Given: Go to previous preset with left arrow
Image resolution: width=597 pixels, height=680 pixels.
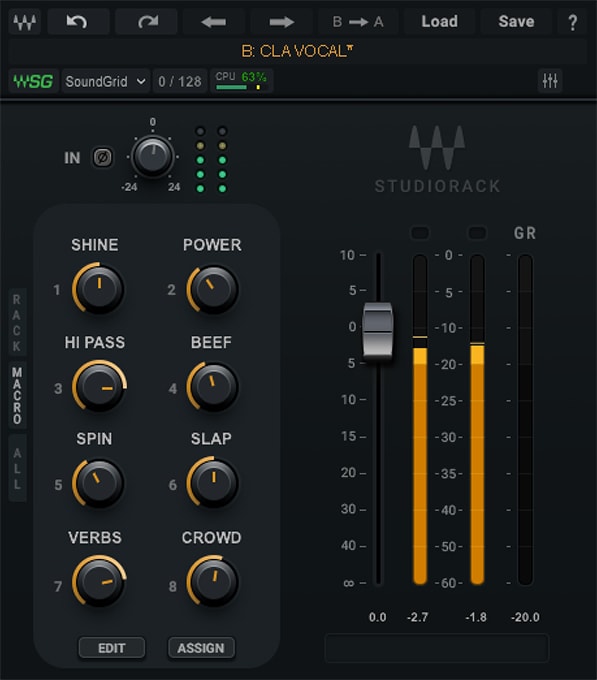Looking at the screenshot, I should pyautogui.click(x=214, y=22).
